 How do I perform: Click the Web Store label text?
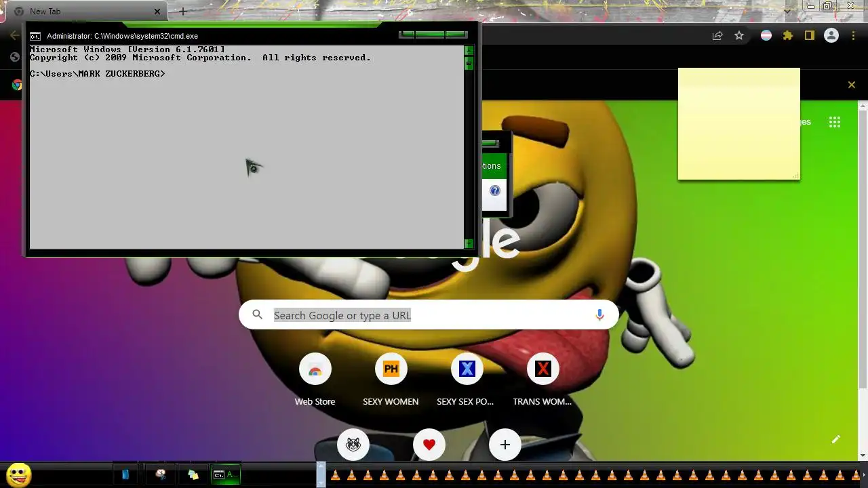point(315,401)
